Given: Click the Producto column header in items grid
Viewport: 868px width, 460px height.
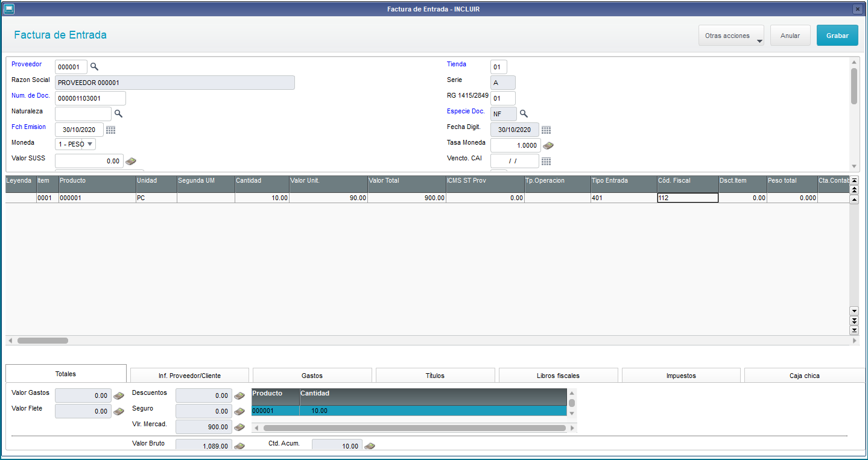Looking at the screenshot, I should [97, 184].
